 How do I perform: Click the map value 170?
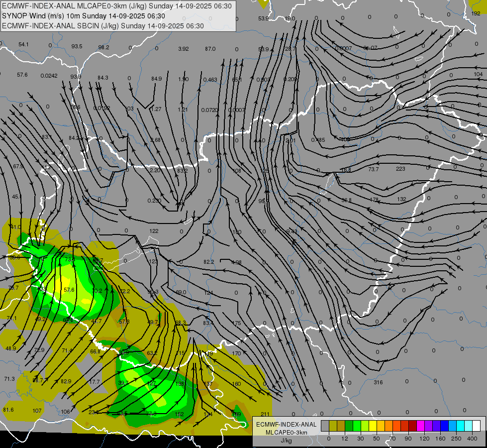click(236, 353)
